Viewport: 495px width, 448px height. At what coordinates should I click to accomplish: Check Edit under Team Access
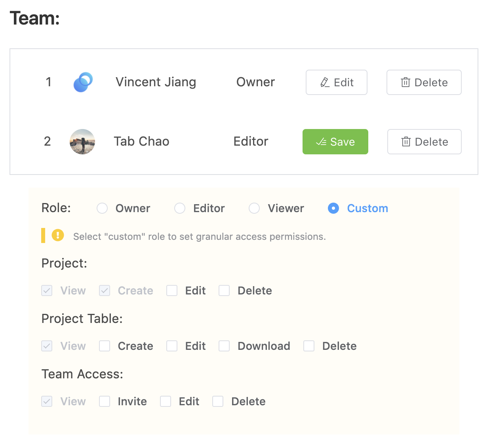click(x=166, y=401)
